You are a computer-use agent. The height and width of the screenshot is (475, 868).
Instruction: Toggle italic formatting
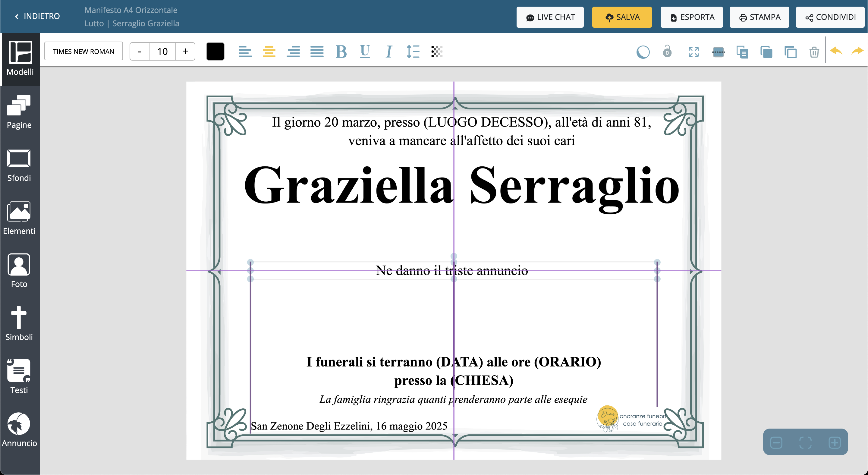click(x=388, y=52)
